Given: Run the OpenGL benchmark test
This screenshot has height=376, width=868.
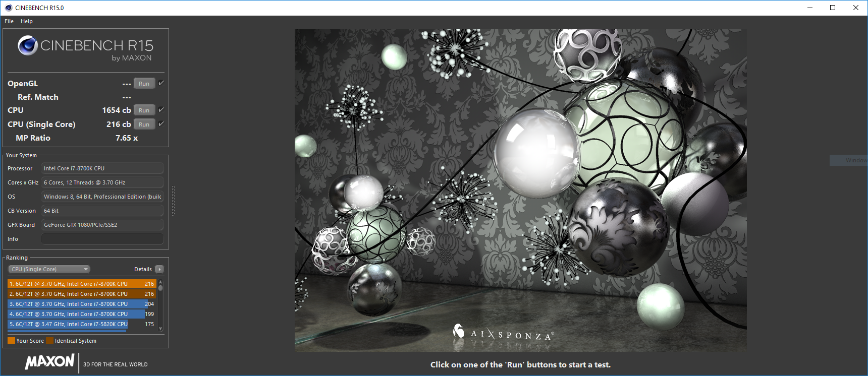Looking at the screenshot, I should tap(144, 84).
